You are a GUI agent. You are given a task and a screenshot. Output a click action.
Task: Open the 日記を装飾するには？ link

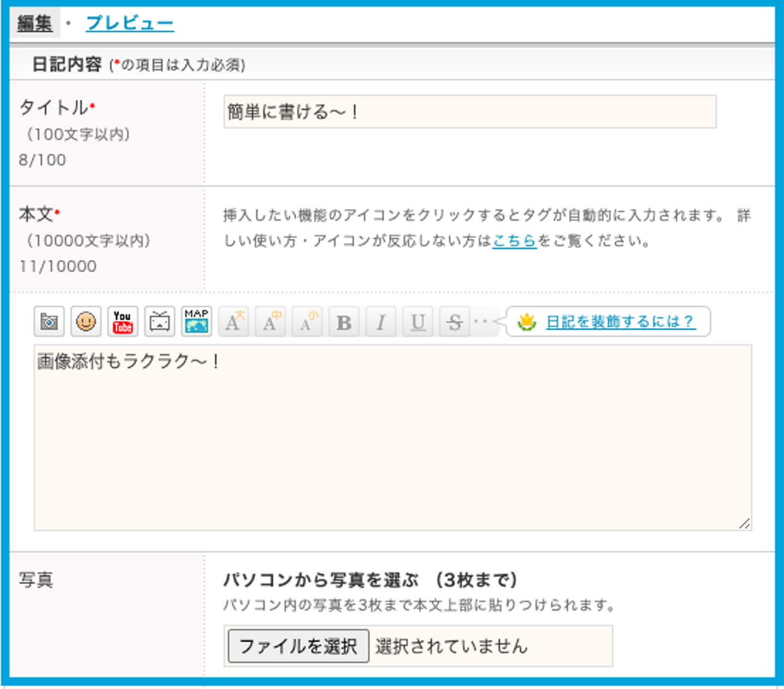[620, 322]
